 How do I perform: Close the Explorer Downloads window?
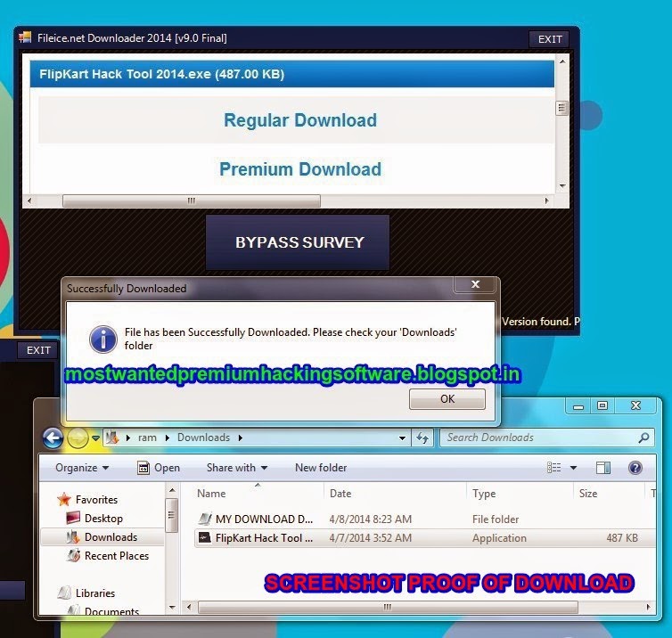[636, 405]
